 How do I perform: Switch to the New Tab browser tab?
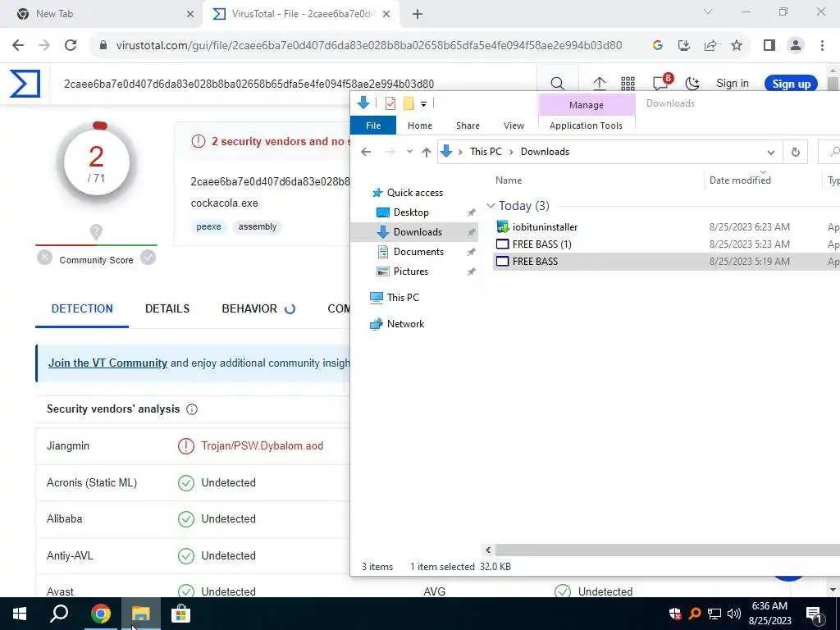click(103, 14)
